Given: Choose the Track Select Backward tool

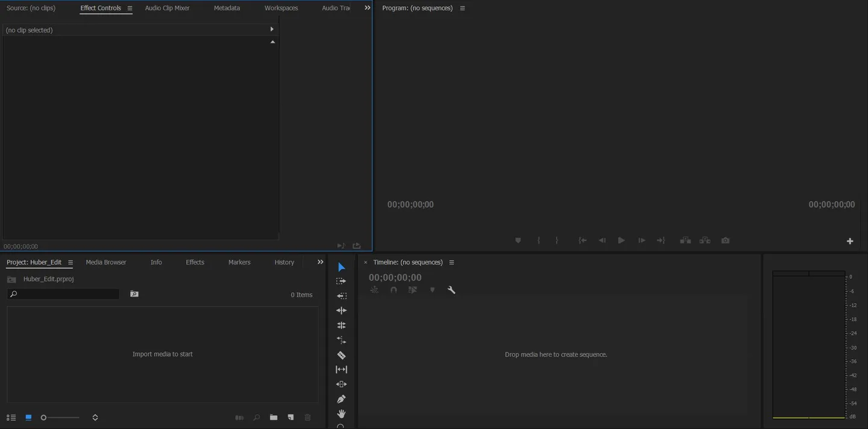Looking at the screenshot, I should point(341,296).
